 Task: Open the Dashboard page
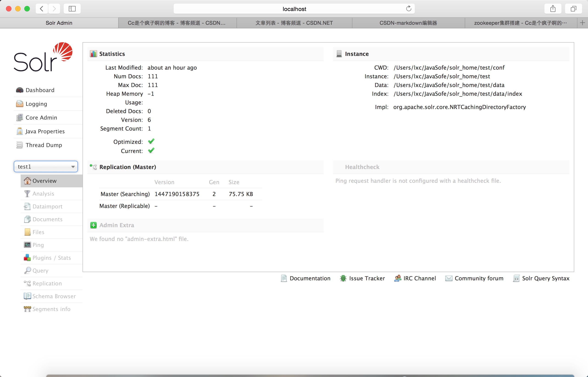tap(40, 90)
